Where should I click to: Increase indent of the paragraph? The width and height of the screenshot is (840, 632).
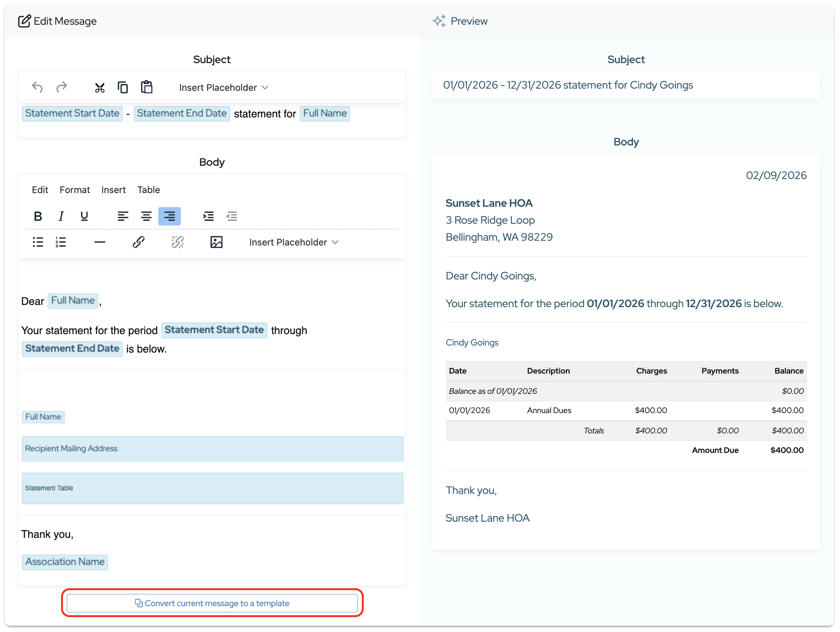coord(208,216)
